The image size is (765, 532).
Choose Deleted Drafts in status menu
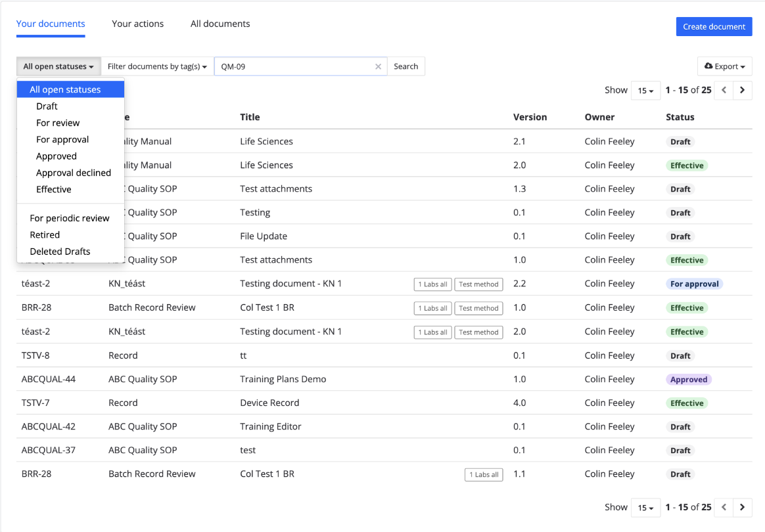(x=60, y=252)
